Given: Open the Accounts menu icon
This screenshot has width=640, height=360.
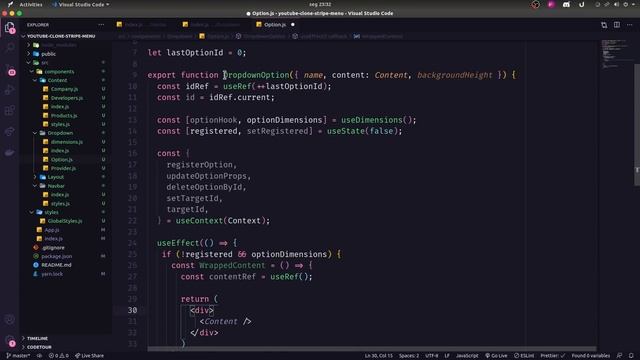Looking at the screenshot, I should [9, 320].
